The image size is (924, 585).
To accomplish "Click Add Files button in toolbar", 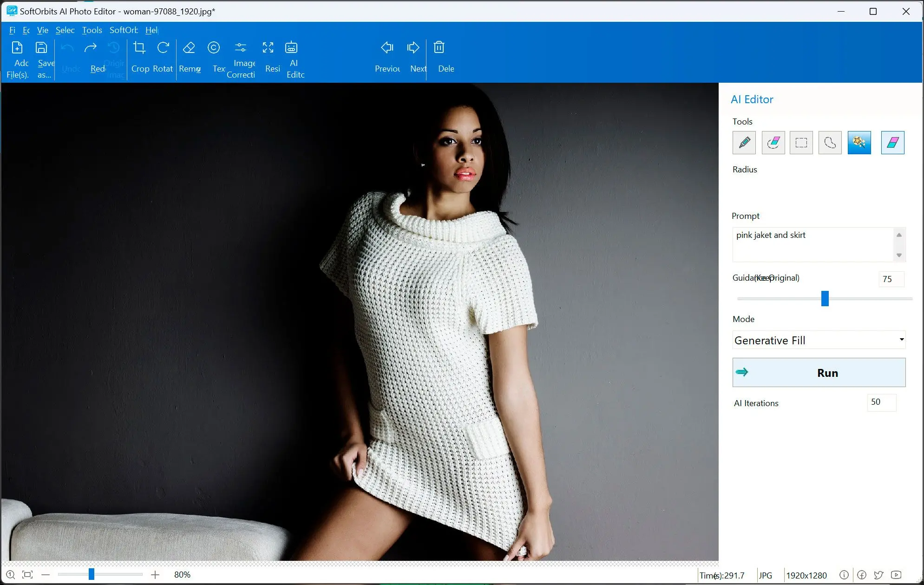I will point(17,59).
